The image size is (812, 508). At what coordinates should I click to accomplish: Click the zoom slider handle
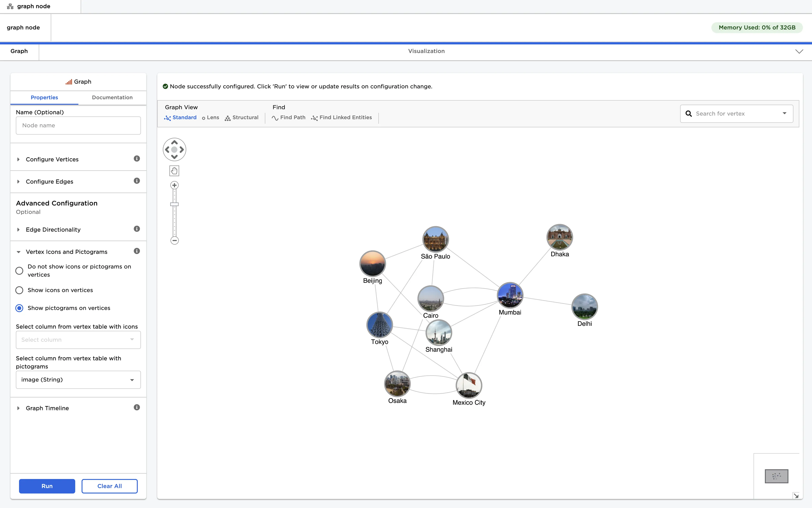(x=174, y=204)
